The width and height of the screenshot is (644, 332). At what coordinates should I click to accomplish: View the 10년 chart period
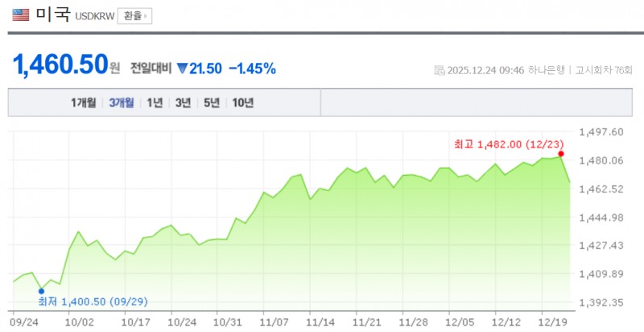[242, 102]
